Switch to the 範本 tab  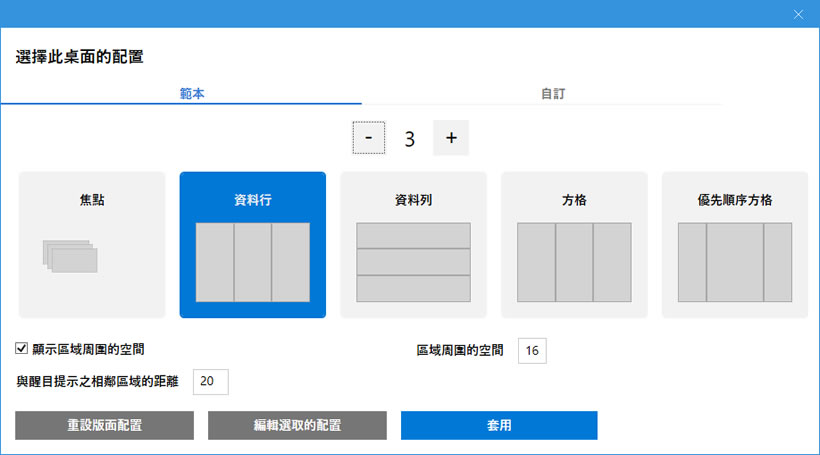(181, 94)
